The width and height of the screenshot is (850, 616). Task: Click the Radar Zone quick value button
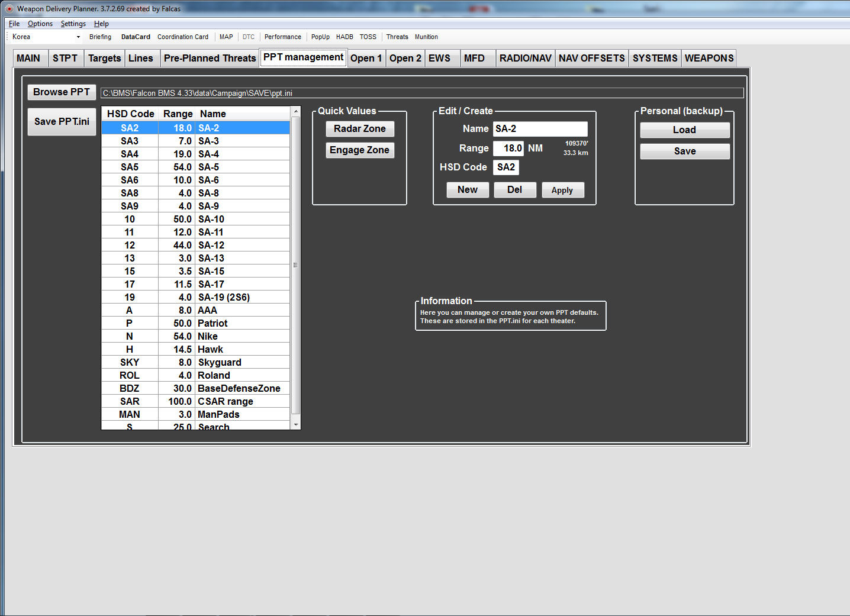pyautogui.click(x=360, y=128)
